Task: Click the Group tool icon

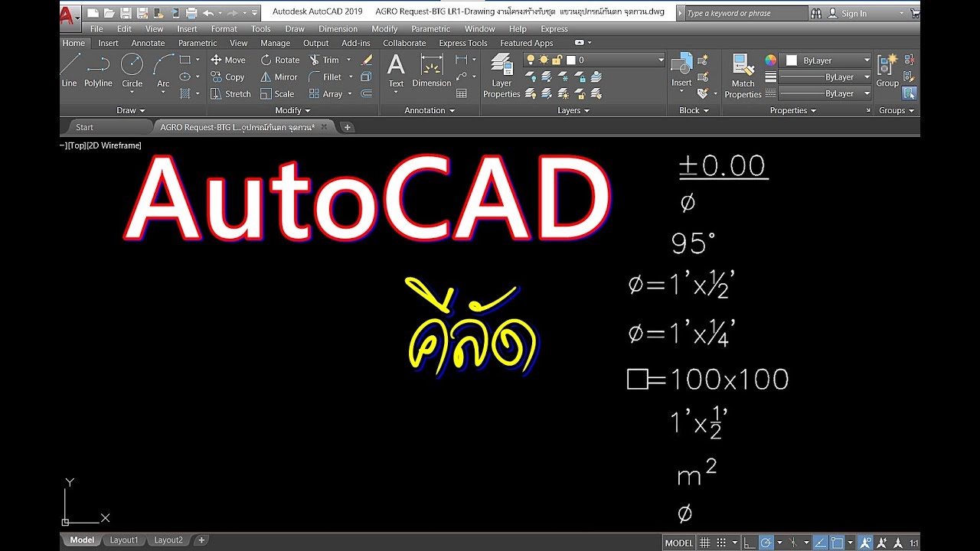Action: coord(887,71)
